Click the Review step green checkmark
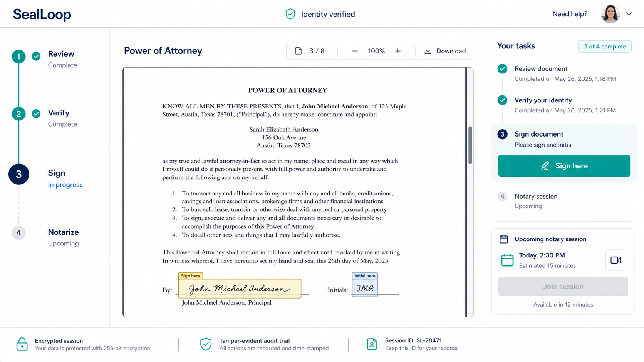 coord(36,57)
